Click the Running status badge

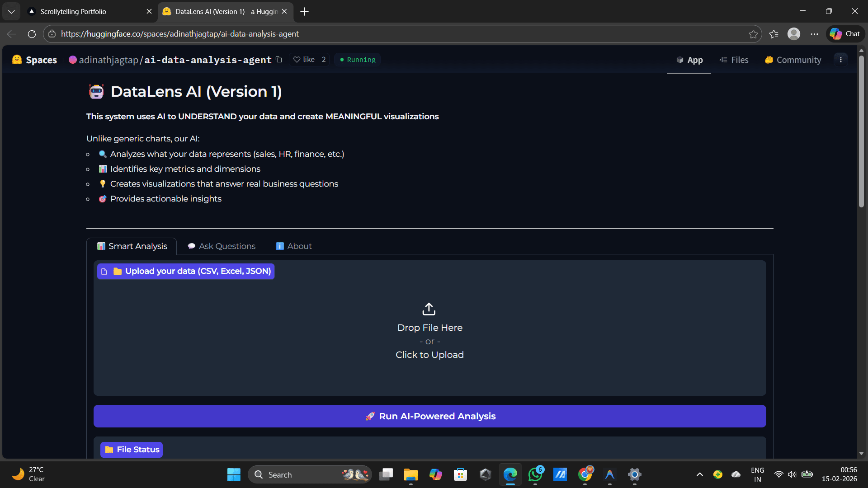pyautogui.click(x=358, y=60)
